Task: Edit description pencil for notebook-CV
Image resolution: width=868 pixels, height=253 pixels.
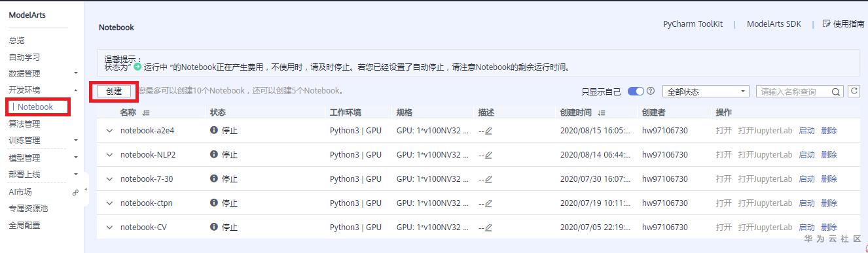Action: click(x=488, y=228)
